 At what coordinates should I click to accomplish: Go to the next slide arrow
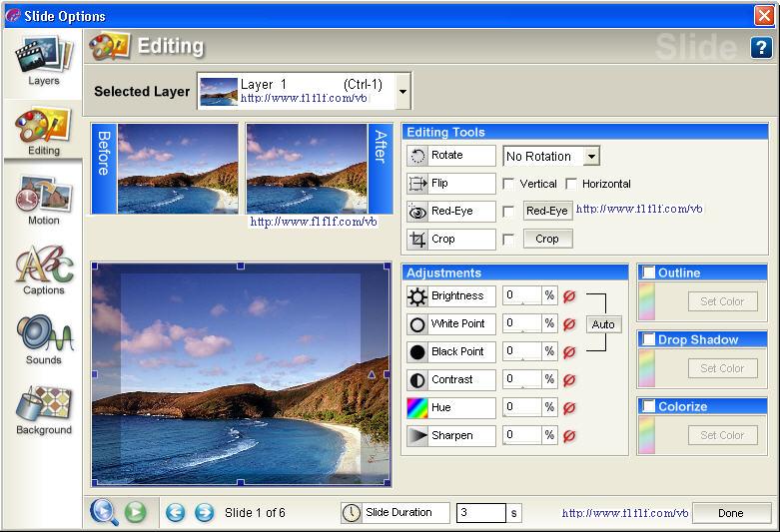[204, 513]
